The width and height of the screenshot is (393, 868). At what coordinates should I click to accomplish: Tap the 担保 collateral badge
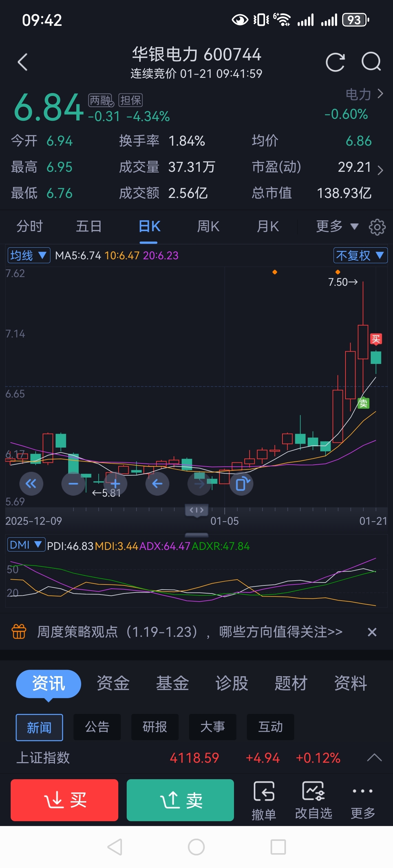tap(131, 100)
